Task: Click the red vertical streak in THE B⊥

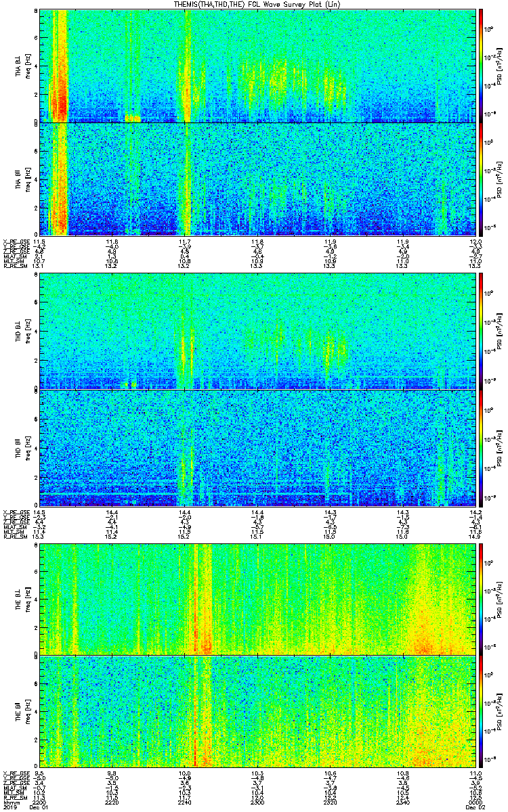Action: pos(196,599)
